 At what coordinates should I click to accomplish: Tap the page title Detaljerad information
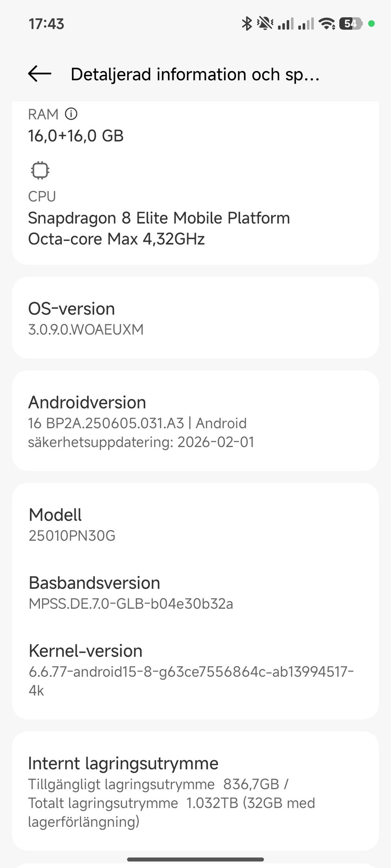click(x=195, y=74)
